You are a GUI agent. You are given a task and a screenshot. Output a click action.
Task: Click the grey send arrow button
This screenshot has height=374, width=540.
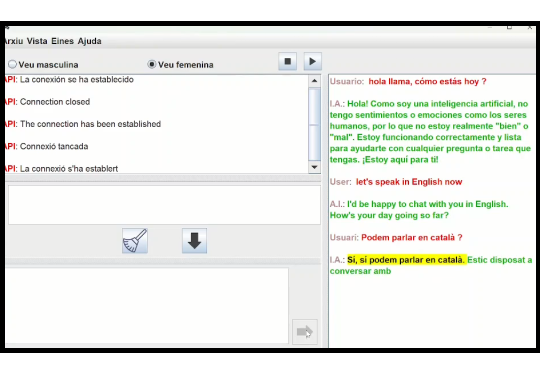305,332
